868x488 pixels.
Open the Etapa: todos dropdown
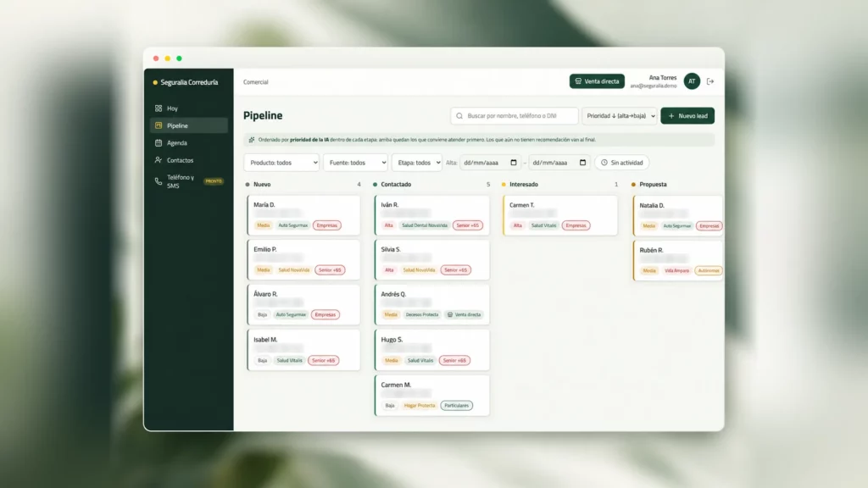tap(417, 163)
